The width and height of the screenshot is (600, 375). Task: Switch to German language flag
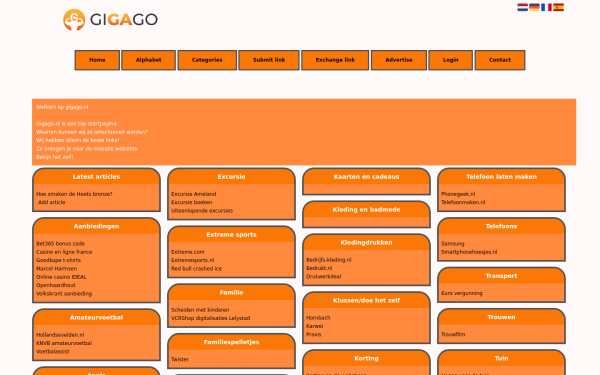(534, 7)
